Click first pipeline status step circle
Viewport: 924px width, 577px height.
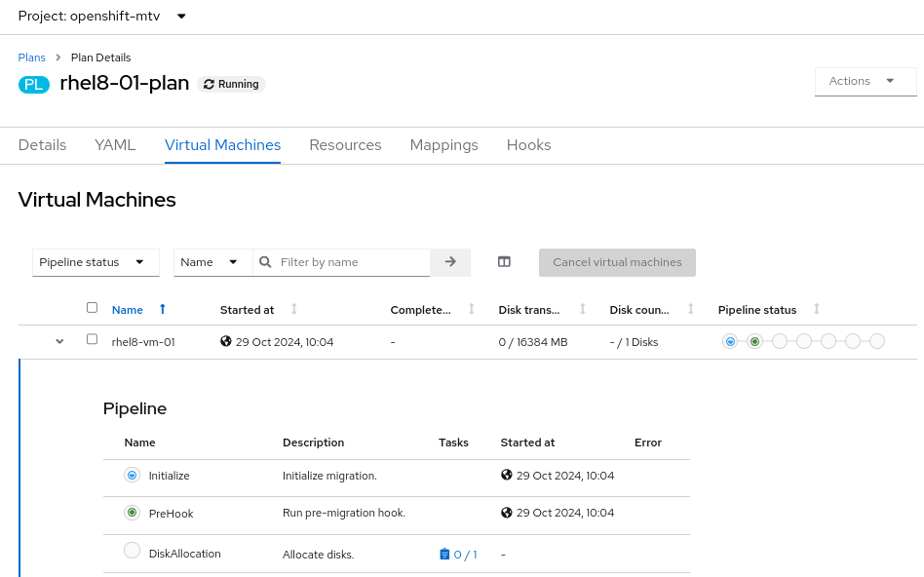click(730, 341)
